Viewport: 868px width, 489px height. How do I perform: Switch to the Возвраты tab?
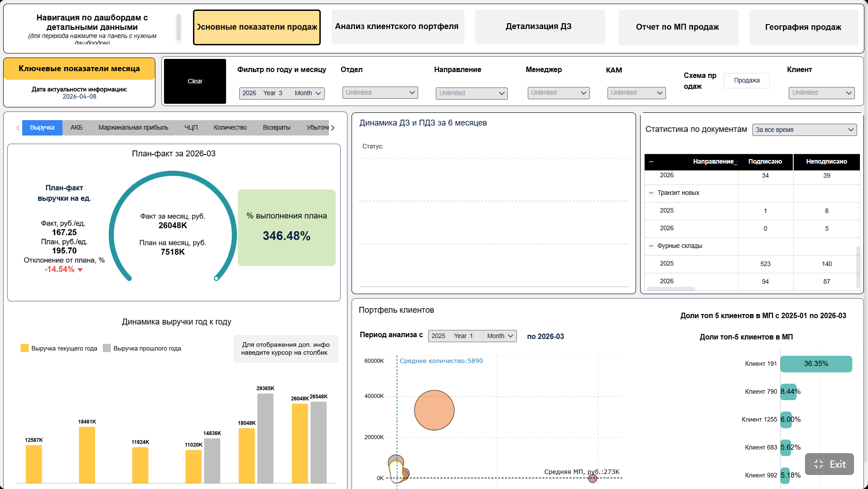(276, 128)
